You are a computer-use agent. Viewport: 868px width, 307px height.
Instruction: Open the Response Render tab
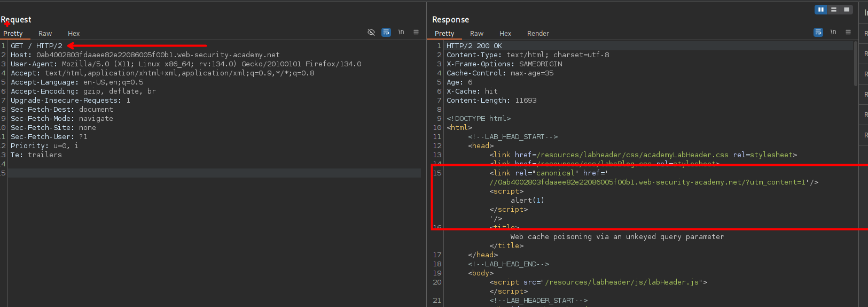[538, 33]
